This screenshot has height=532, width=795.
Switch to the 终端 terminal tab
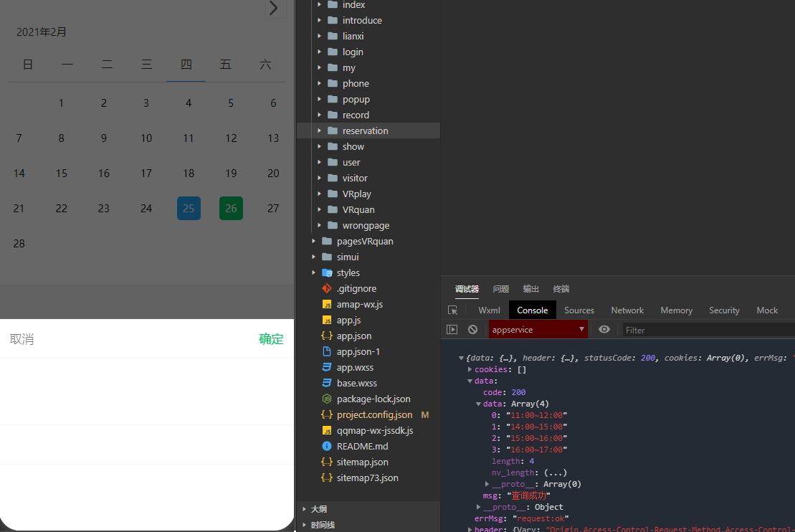561,289
